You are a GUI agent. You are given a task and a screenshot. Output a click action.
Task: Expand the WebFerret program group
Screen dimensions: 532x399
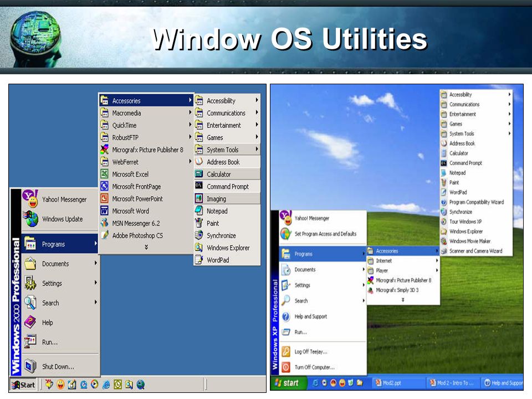click(146, 162)
